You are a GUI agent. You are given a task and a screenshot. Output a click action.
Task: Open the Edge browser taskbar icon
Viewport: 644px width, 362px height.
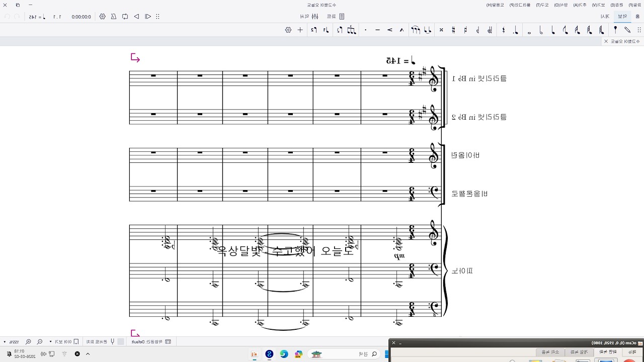click(284, 354)
